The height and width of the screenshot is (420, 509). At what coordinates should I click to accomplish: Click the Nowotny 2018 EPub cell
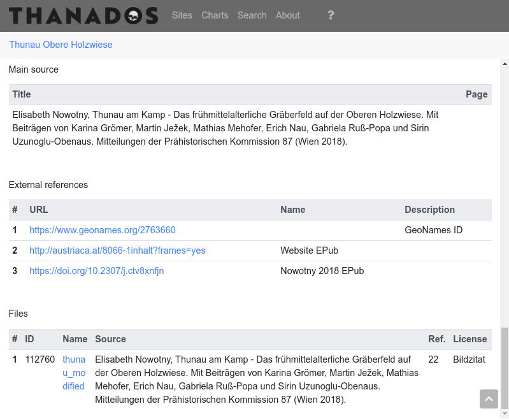tap(322, 271)
